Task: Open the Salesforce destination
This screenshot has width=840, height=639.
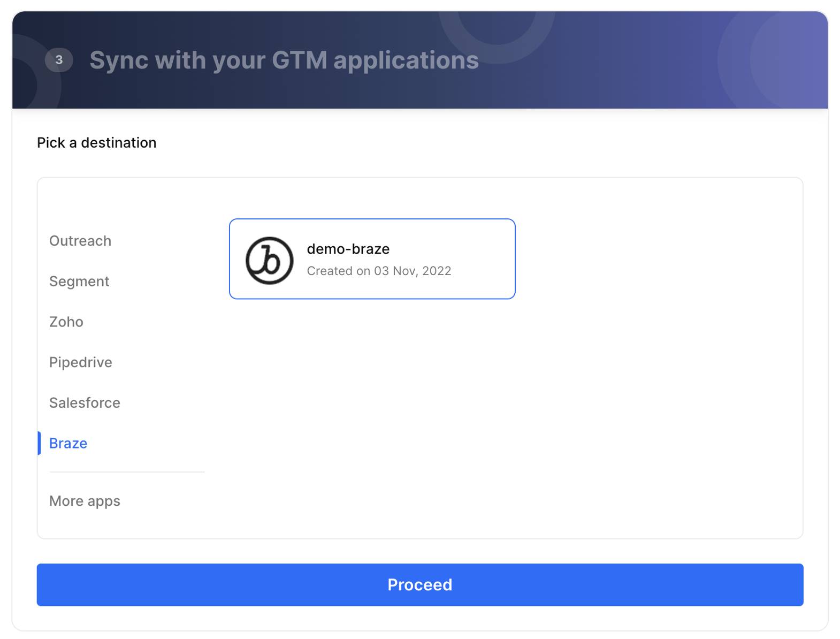Action: pos(85,403)
